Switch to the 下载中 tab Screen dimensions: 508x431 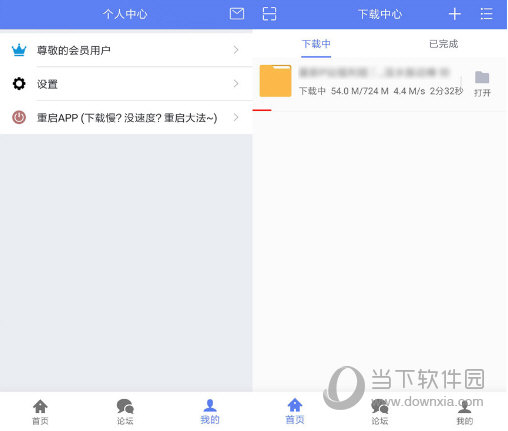[316, 44]
